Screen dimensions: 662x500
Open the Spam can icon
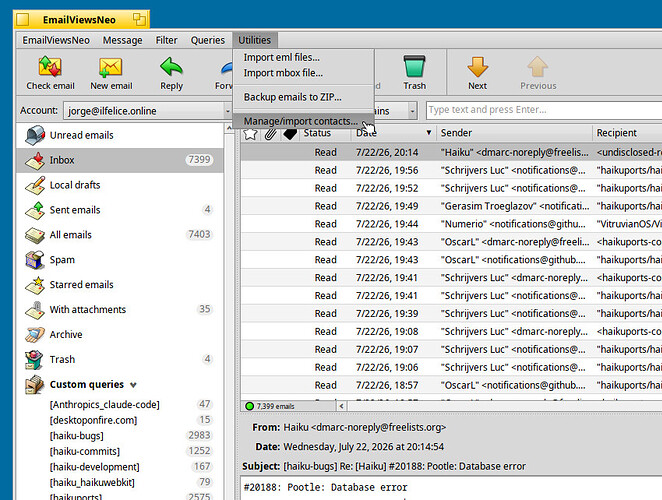click(35, 260)
